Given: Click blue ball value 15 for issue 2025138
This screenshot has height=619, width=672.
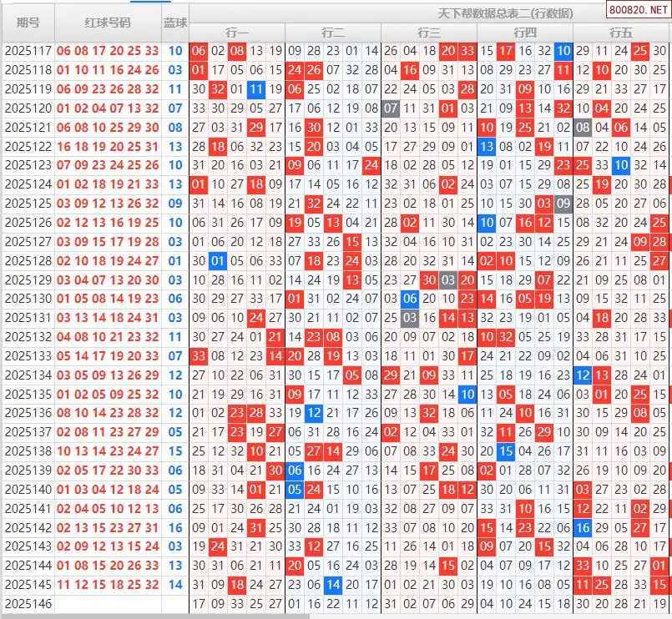Looking at the screenshot, I should point(175,451).
